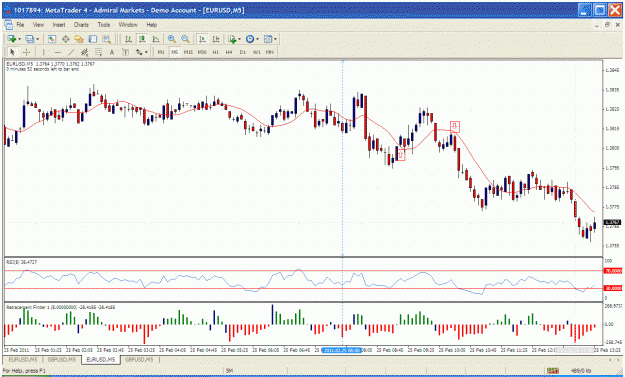Expand the New Chart dropdown arrow

coord(19,39)
